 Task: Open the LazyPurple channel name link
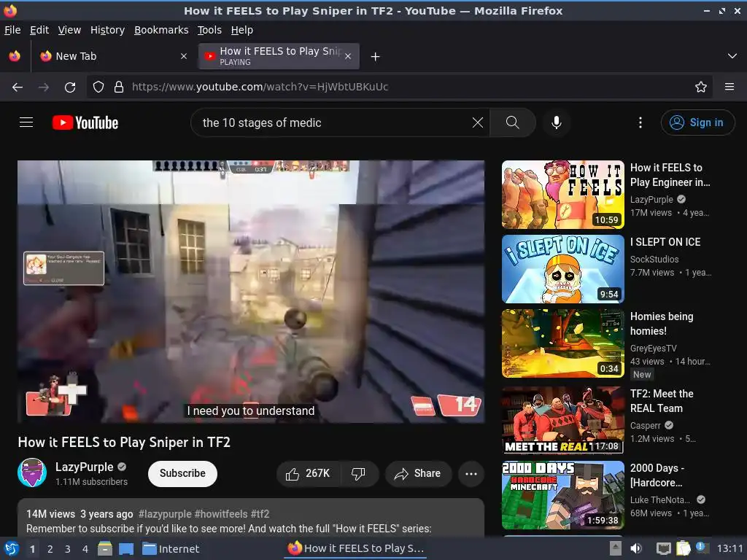[85, 467]
